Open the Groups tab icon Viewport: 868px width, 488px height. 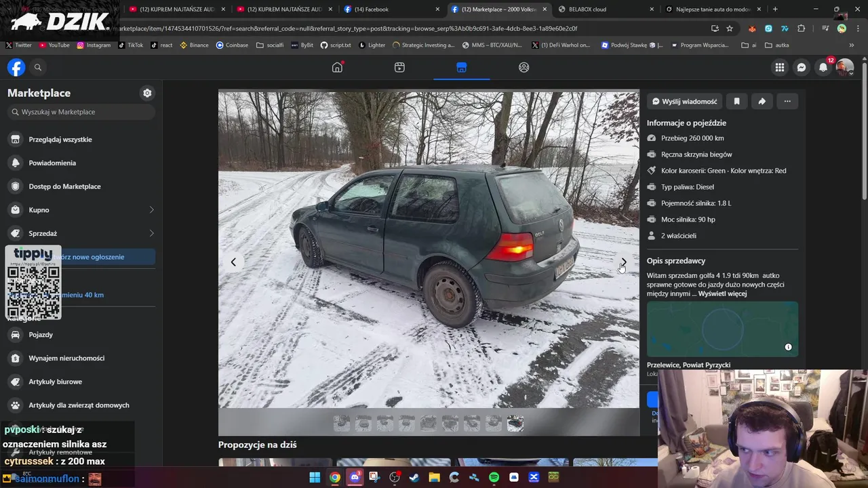524,67
